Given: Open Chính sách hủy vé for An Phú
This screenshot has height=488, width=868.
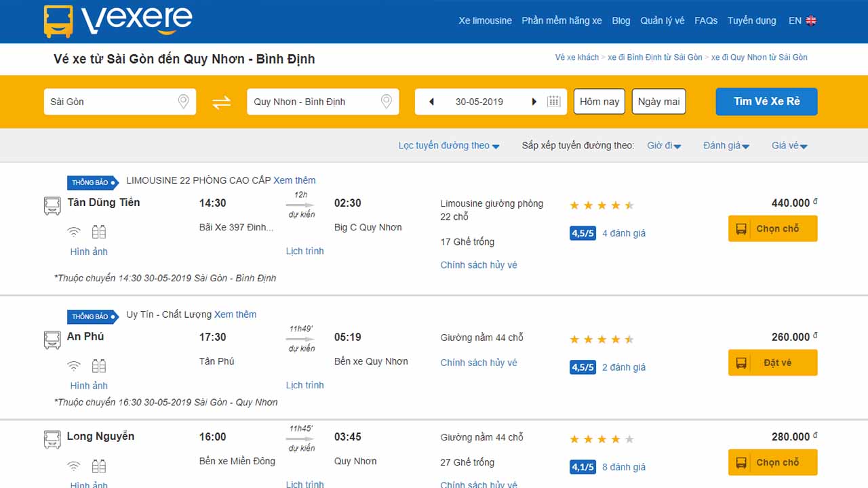Looking at the screenshot, I should click(x=479, y=363).
